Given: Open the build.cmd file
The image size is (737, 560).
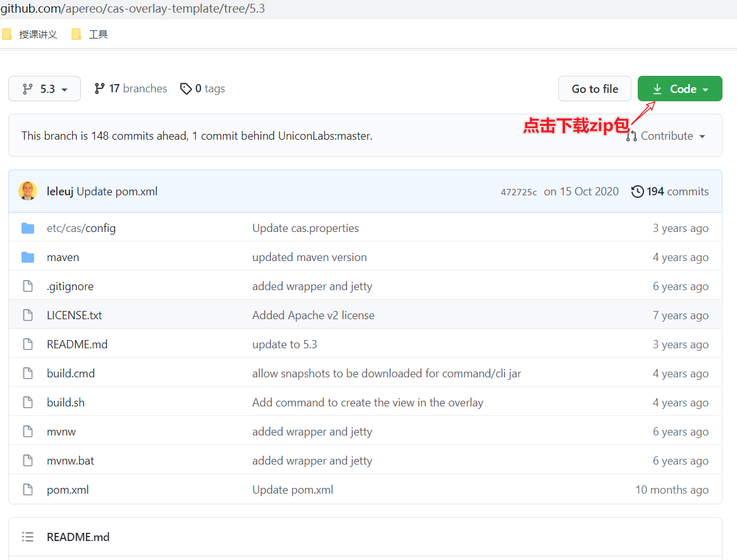Looking at the screenshot, I should [x=71, y=374].
